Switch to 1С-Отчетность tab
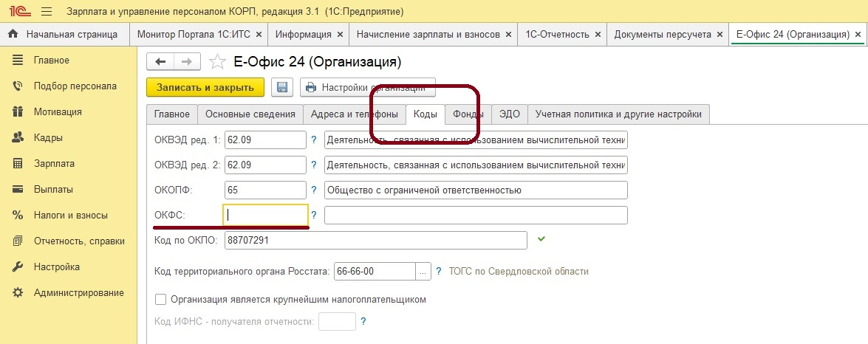868x344 pixels. pyautogui.click(x=557, y=34)
